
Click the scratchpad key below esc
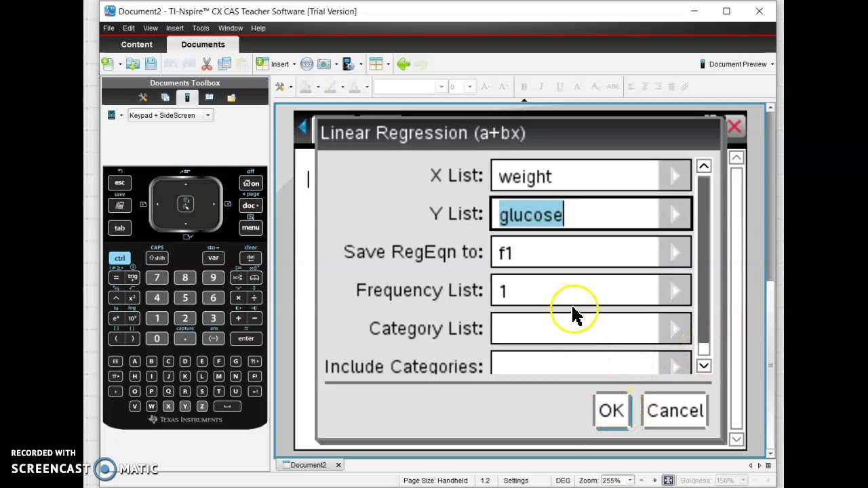click(x=119, y=205)
